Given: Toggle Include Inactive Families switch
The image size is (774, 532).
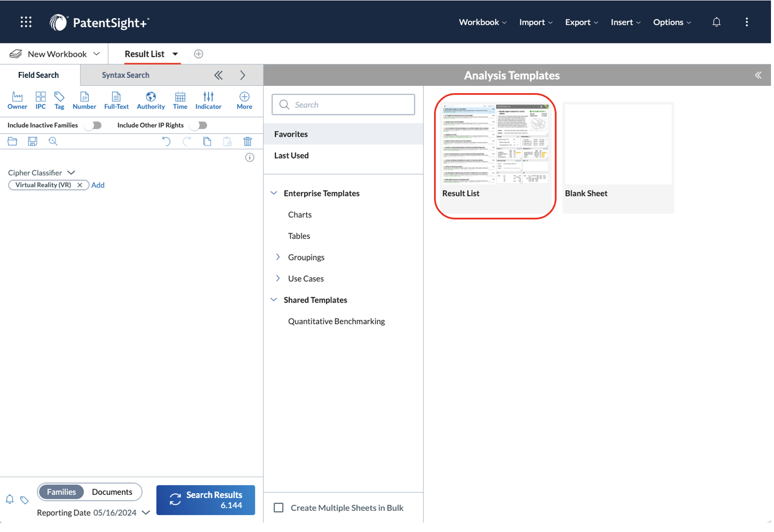Looking at the screenshot, I should pos(93,125).
